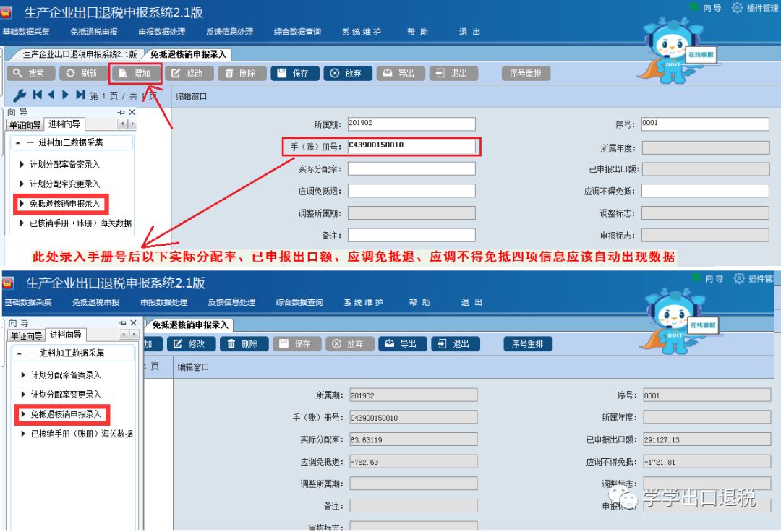The image size is (781, 532).
Task: Focus the empty 备注 field in upper form
Action: pos(411,235)
